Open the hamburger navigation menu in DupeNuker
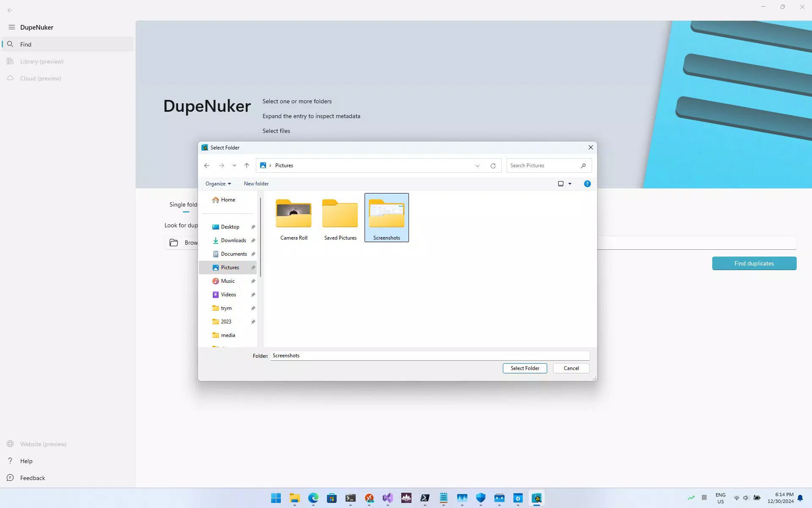 [x=12, y=27]
